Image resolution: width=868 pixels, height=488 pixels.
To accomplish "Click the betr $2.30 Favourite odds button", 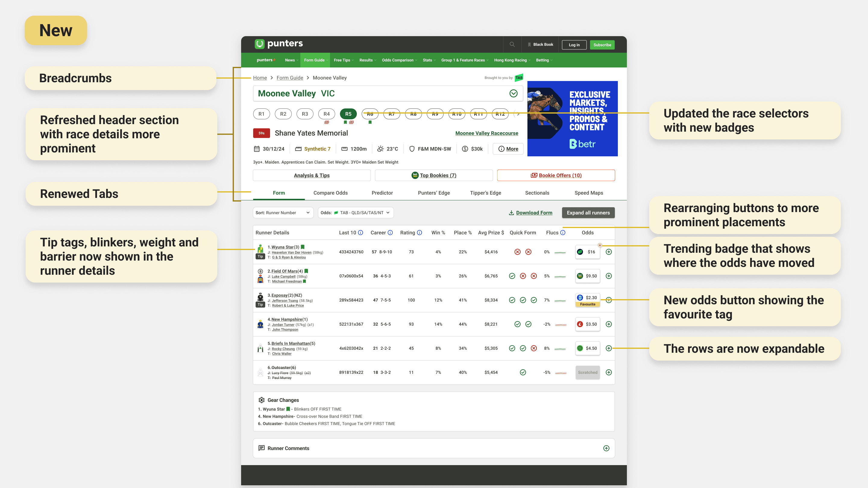I will pyautogui.click(x=588, y=300).
